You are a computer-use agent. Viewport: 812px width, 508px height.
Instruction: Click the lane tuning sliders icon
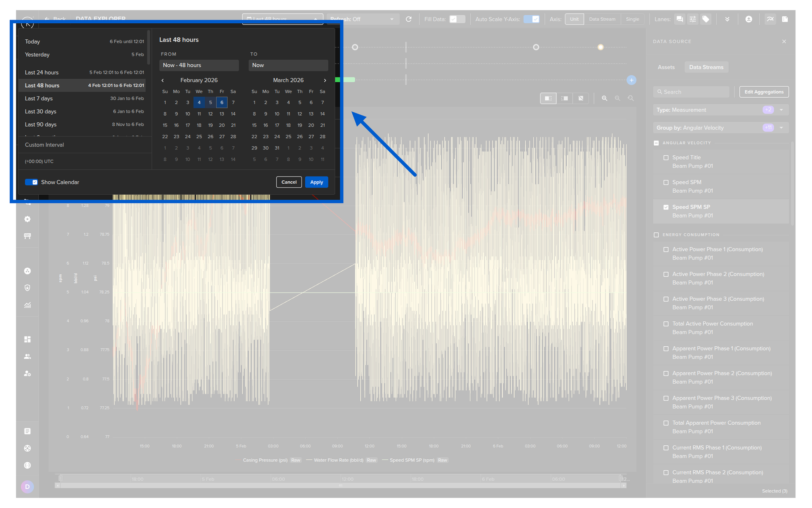point(693,19)
